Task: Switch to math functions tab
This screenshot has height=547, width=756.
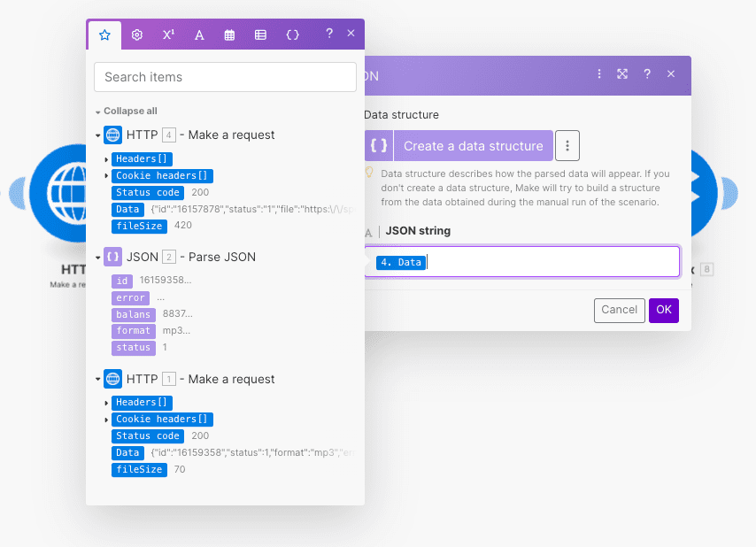Action: 168,35
